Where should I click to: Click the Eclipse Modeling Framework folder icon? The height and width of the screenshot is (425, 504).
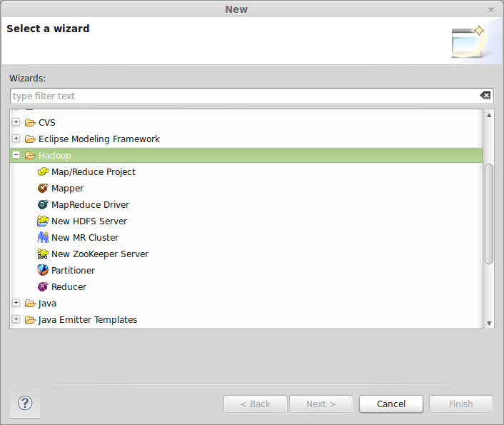pyautogui.click(x=30, y=139)
